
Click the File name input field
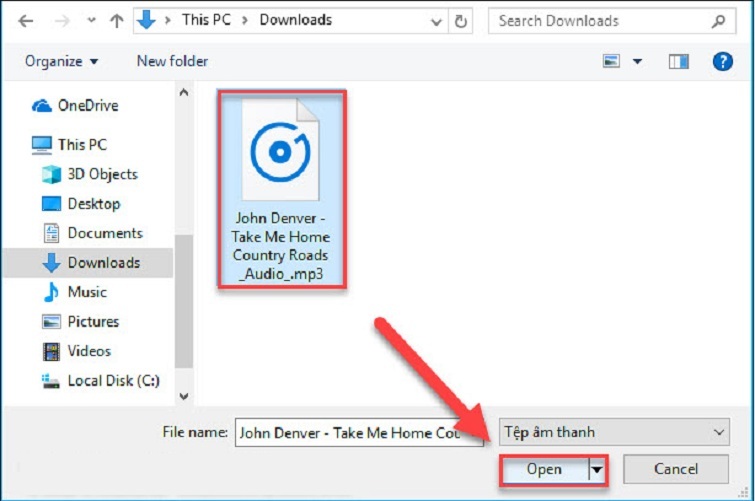click(x=350, y=433)
